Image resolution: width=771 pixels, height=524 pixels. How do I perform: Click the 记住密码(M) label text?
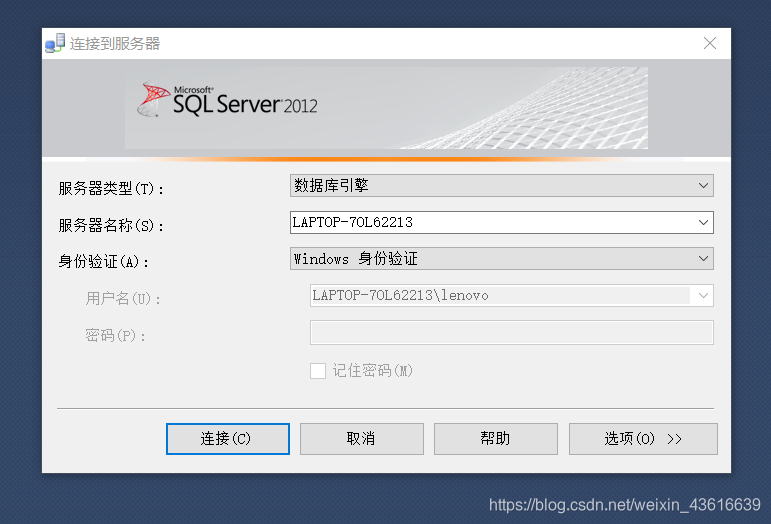point(373,371)
